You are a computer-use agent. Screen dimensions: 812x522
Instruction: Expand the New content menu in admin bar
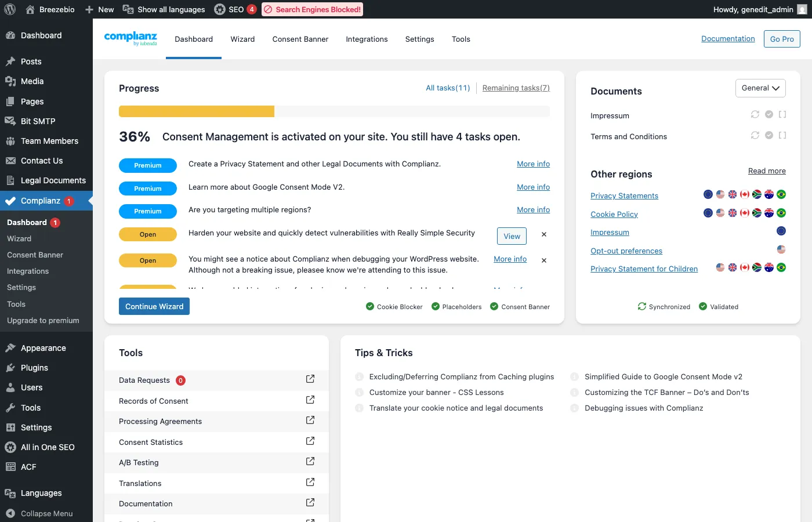point(100,9)
